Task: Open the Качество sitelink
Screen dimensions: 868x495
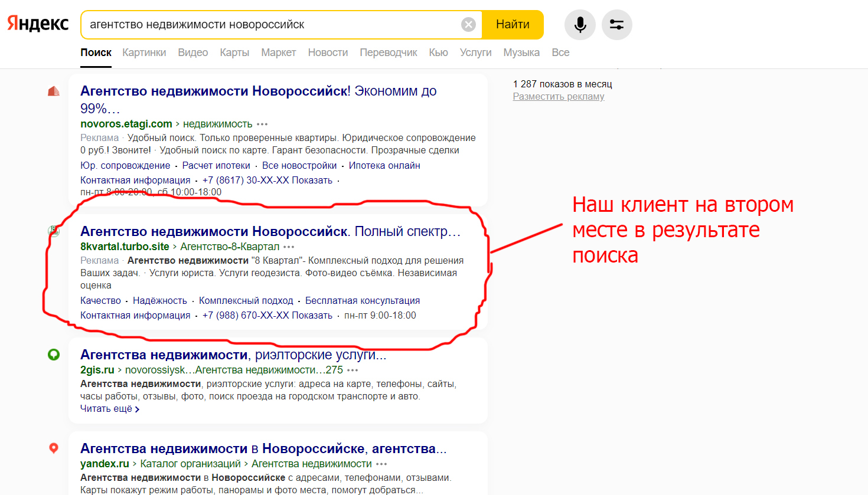Action: (x=100, y=301)
